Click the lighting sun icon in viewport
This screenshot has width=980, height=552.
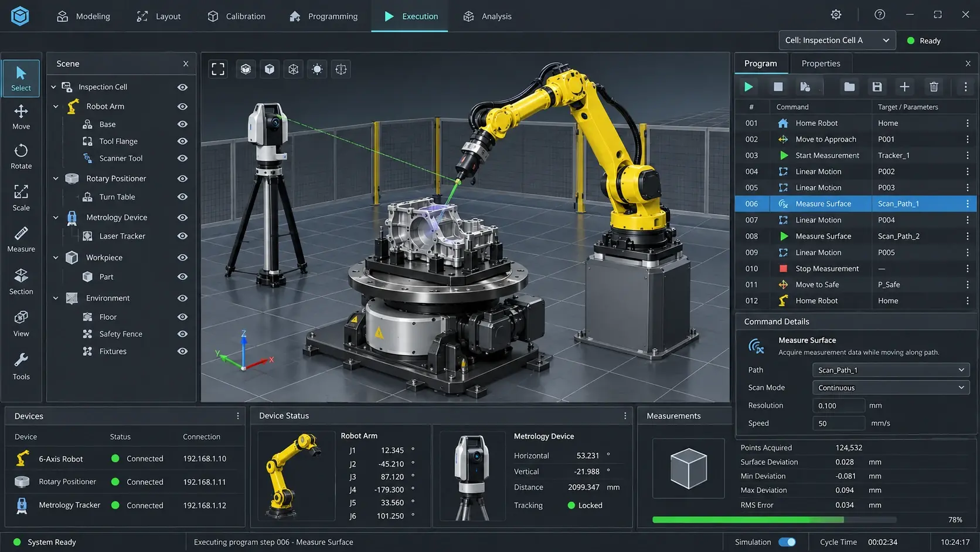(317, 69)
